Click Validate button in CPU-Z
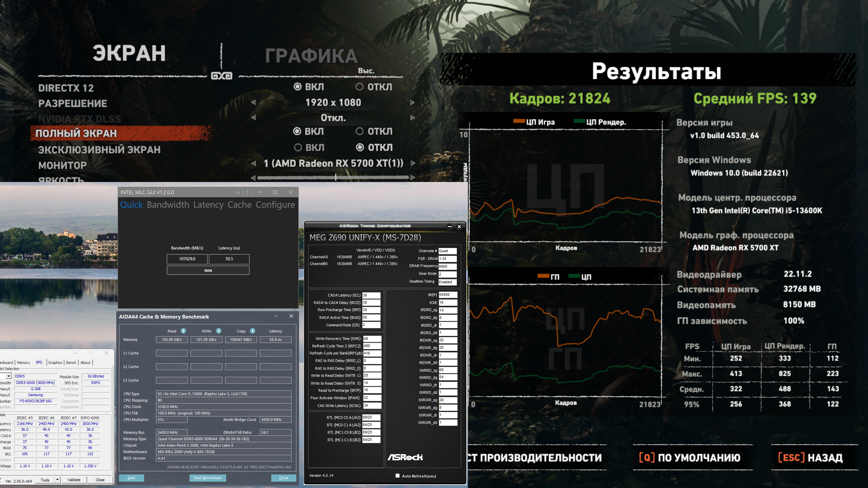The image size is (868, 488). 74,480
